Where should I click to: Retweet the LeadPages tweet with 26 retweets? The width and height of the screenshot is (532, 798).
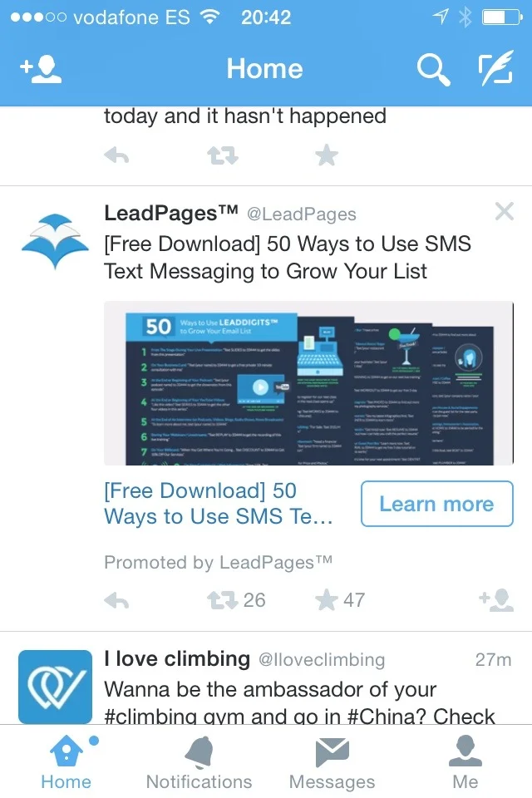[223, 600]
